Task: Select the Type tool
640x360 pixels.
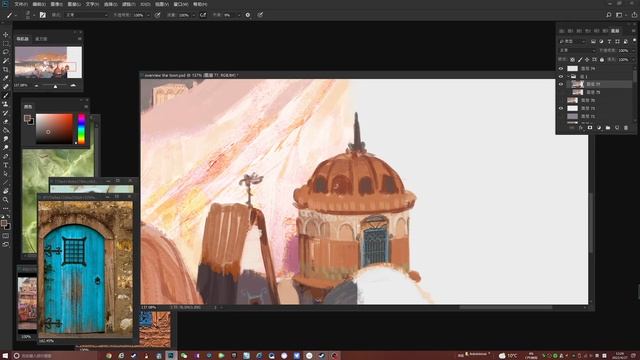Action: point(6,165)
